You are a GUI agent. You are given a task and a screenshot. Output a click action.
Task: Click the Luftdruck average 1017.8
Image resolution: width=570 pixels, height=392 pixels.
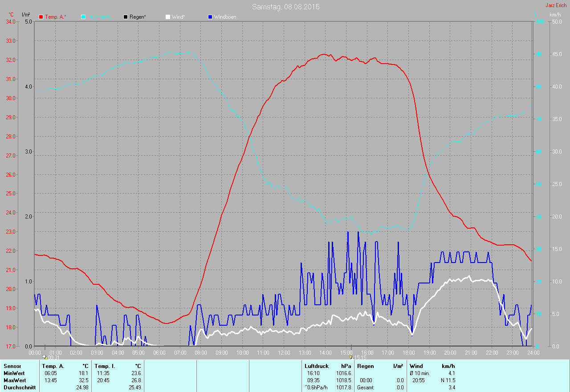pyautogui.click(x=343, y=388)
